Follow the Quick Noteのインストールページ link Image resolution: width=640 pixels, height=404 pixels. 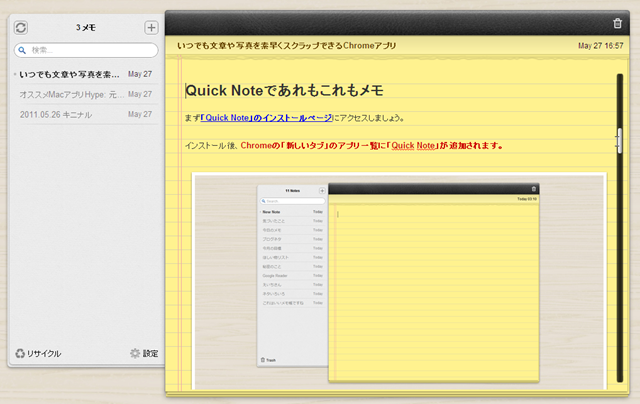tap(266, 117)
